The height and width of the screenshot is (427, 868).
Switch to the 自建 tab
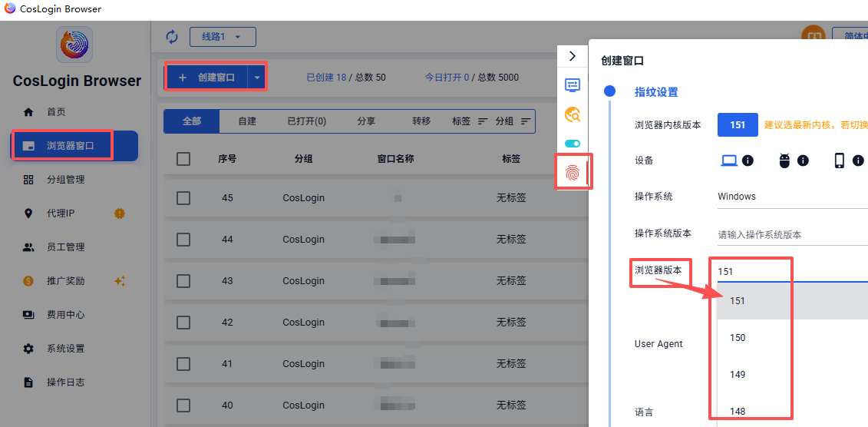point(247,121)
